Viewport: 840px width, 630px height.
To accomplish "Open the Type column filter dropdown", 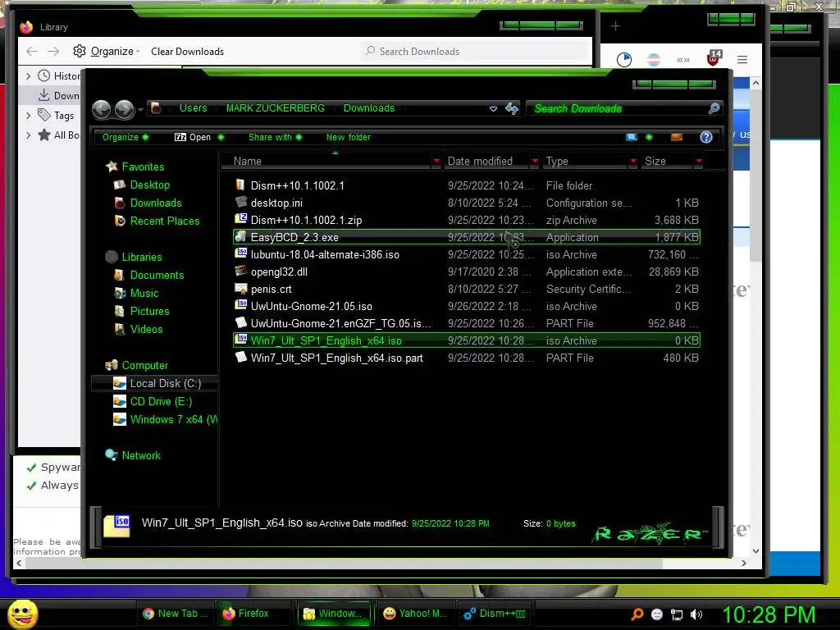I will pos(633,161).
